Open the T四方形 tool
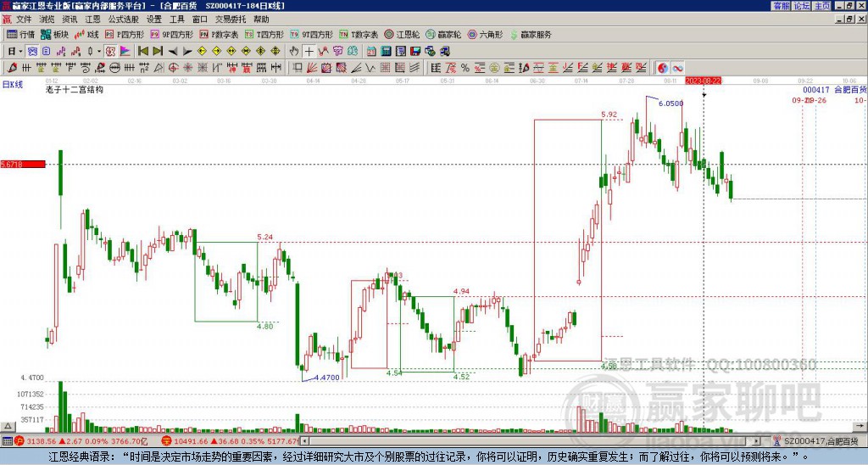The image size is (868, 465). coord(264,34)
